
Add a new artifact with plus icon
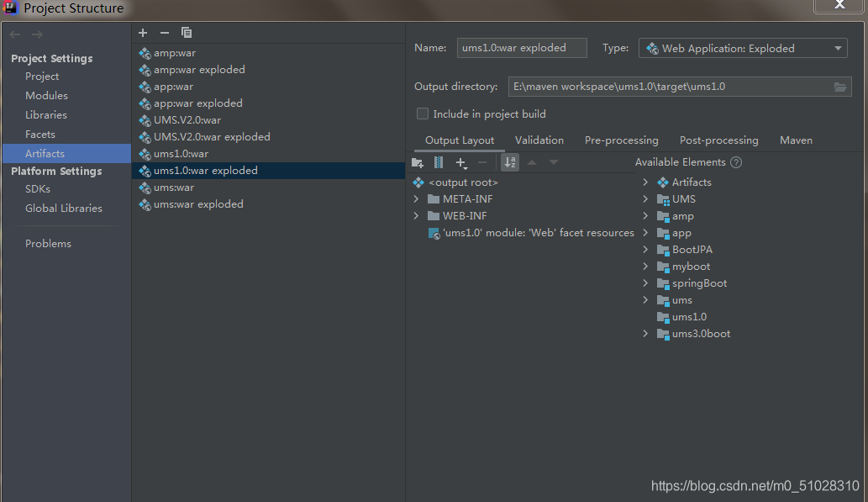point(143,33)
